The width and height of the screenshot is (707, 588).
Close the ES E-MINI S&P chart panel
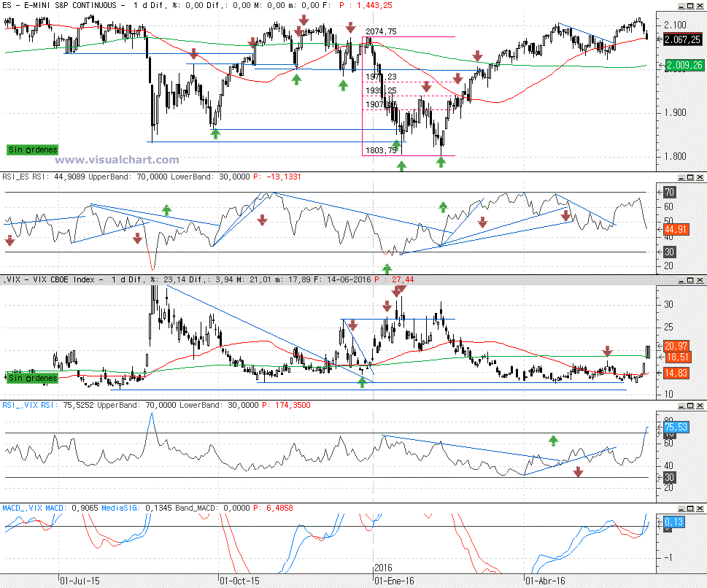(699, 7)
